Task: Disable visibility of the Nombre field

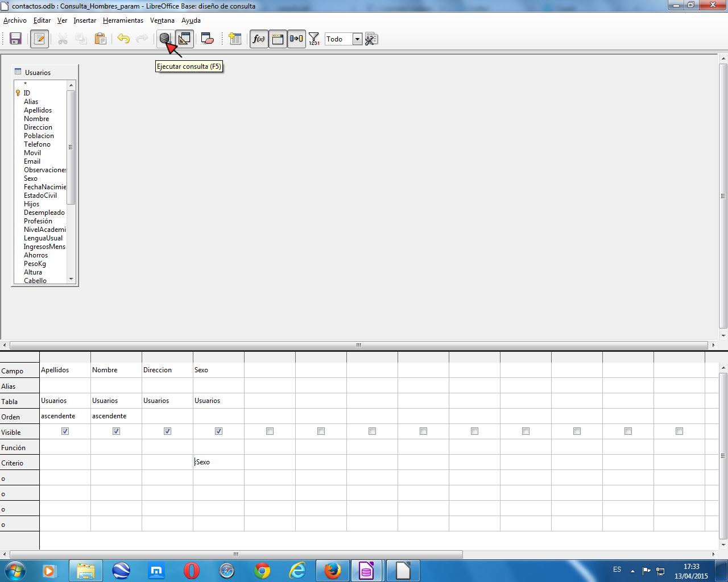Action: pos(116,431)
